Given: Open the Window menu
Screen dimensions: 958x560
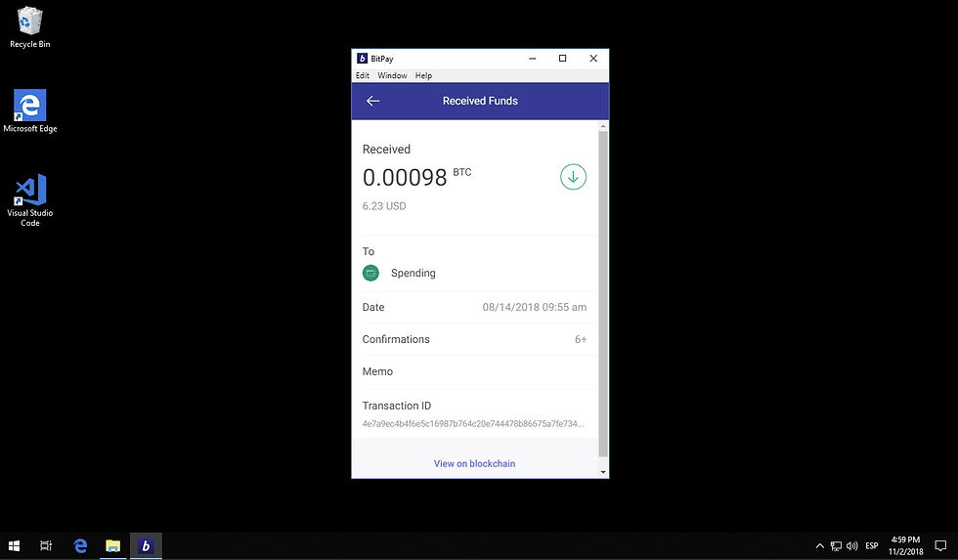Looking at the screenshot, I should coord(392,75).
